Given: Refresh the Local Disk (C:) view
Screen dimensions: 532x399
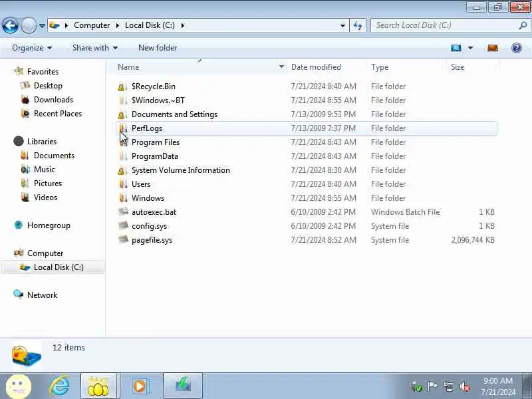Looking at the screenshot, I should (x=358, y=25).
